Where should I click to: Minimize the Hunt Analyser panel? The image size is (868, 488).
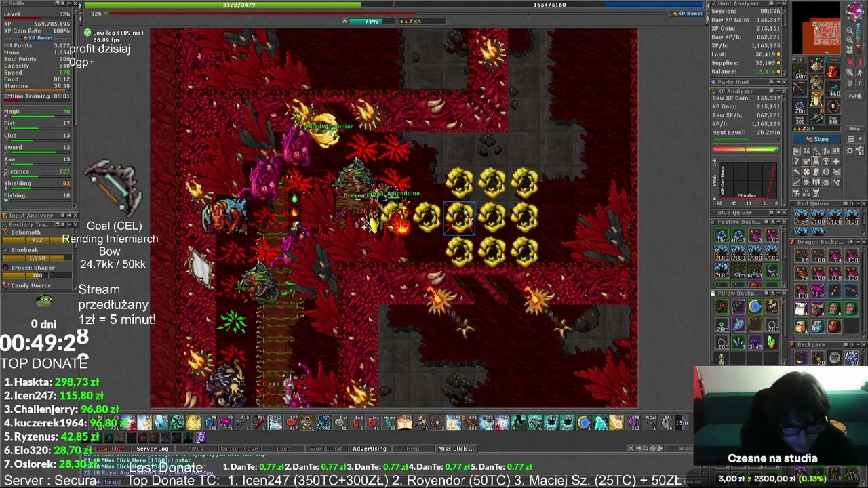(777, 3)
